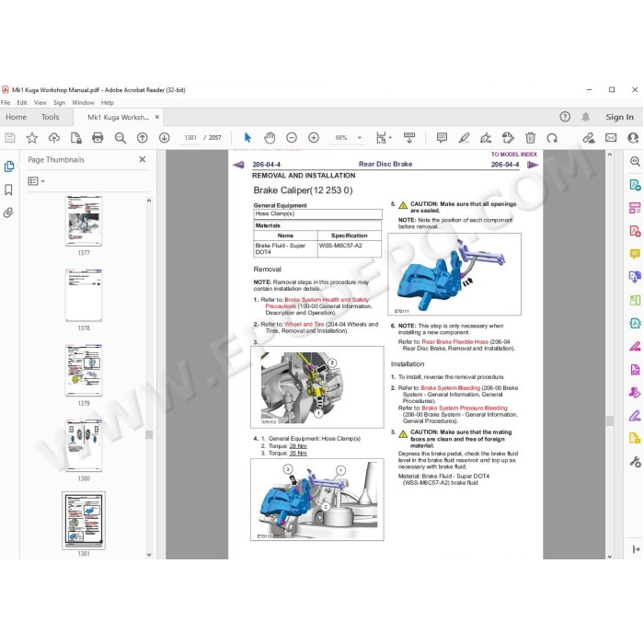
Task: Follow the TO MODEL INDEX link
Action: (x=513, y=155)
